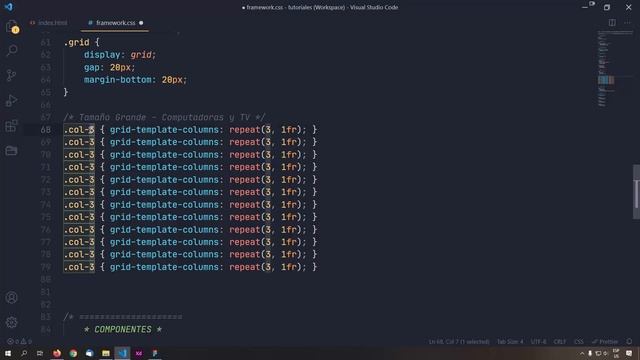Click the microphone tray icon
The image size is (640, 360).
tap(590, 353)
